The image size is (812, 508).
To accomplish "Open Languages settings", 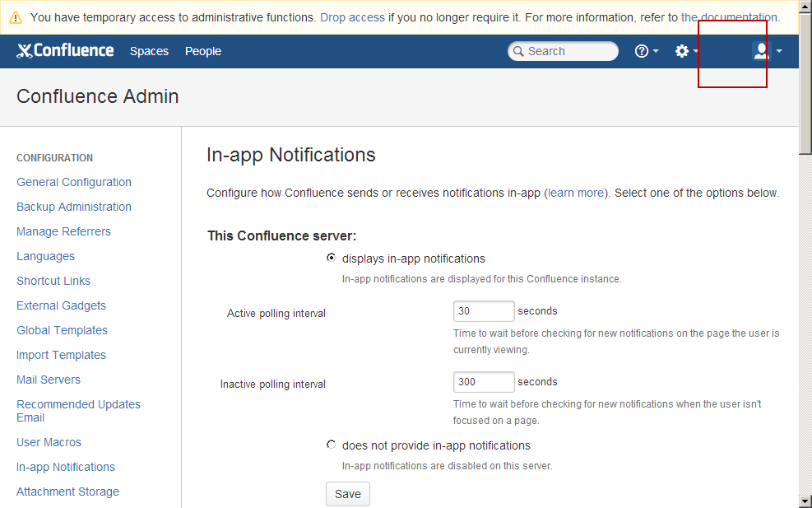I will [x=45, y=256].
